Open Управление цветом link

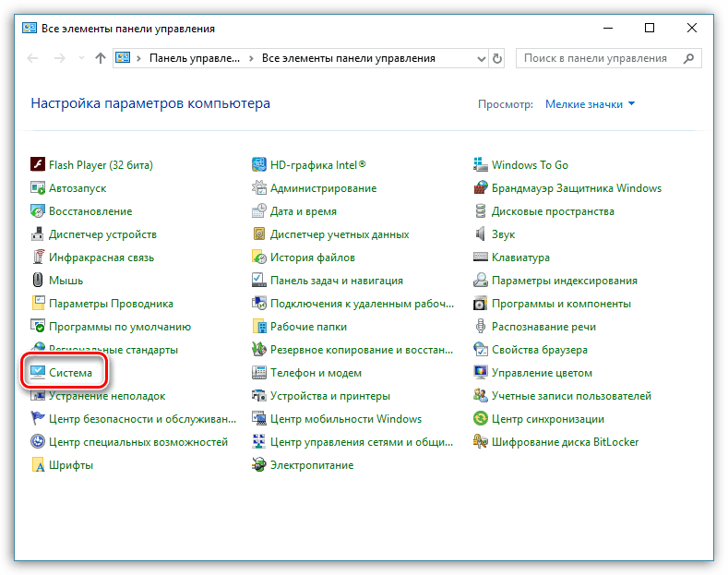pyautogui.click(x=542, y=373)
